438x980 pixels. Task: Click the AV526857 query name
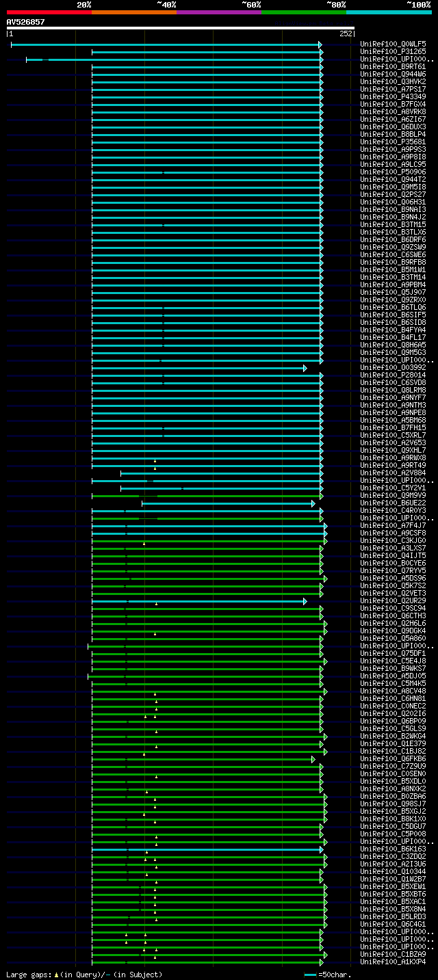26,22
